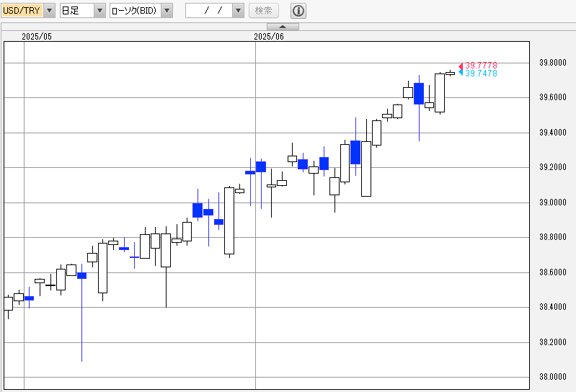Click the 39.0000 price axis label
Screen dimensions: 576x392
[553, 202]
